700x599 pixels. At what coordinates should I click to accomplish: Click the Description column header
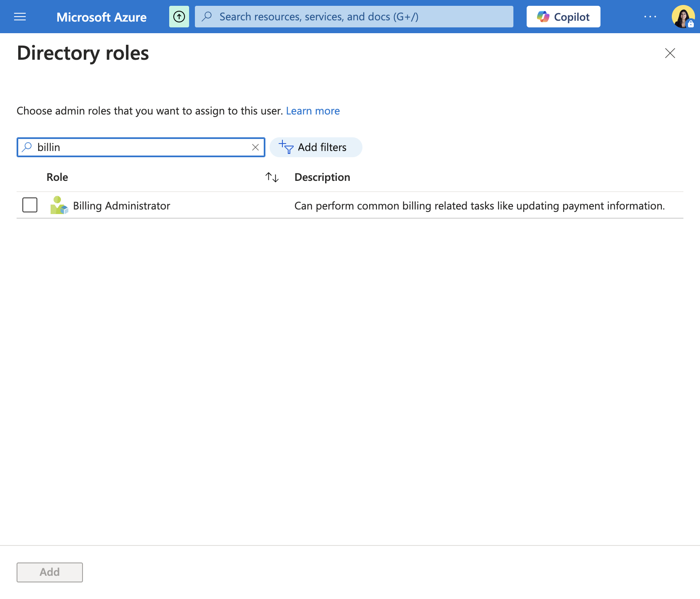coord(322,177)
